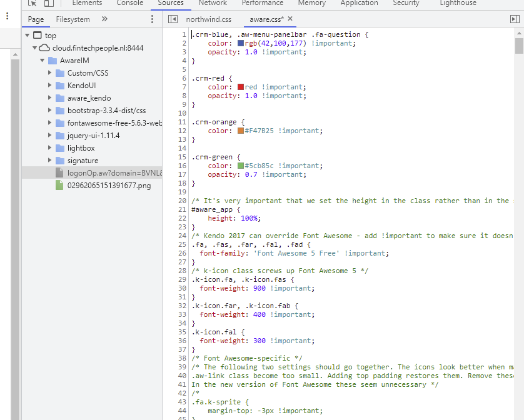Select the signature folder icon
Image resolution: width=524 pixels, height=420 pixels.
pyautogui.click(x=60, y=161)
